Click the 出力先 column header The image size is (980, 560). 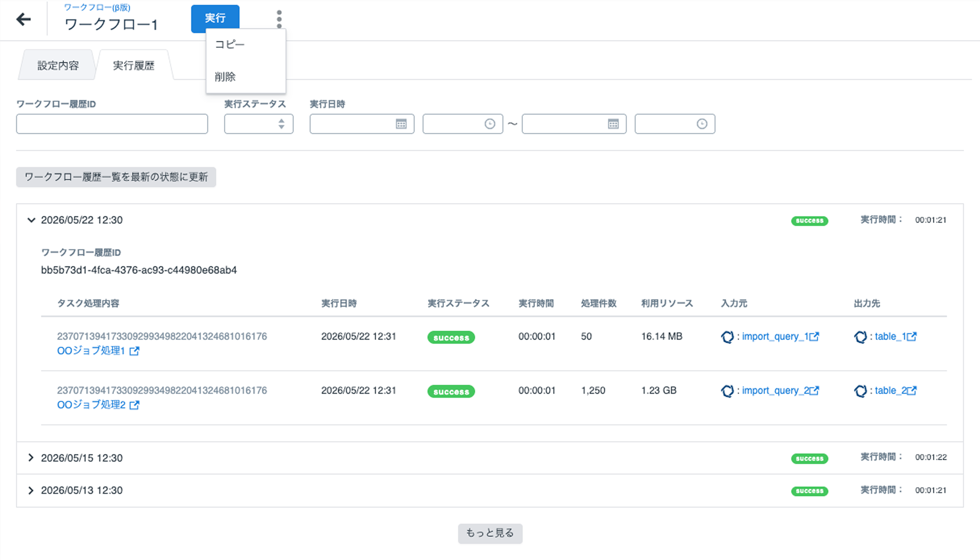click(867, 303)
